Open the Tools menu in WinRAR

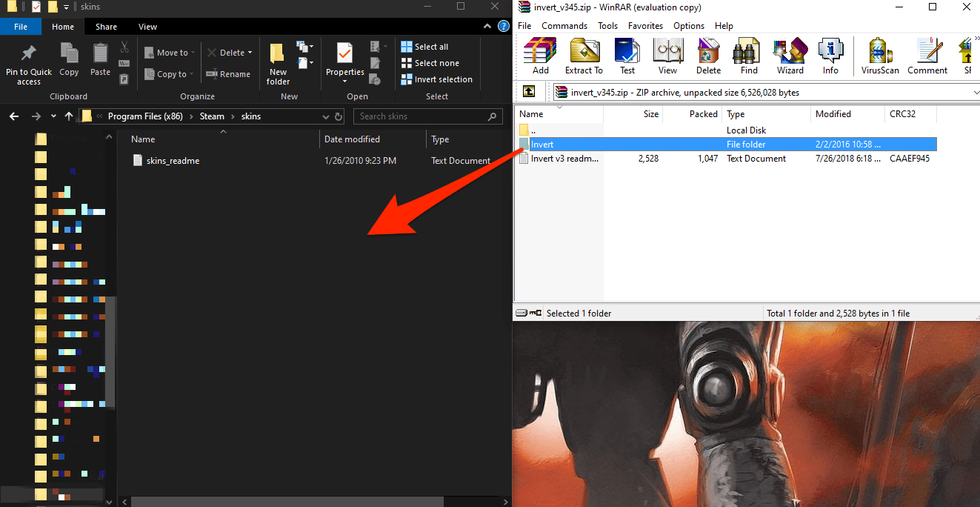tap(607, 25)
